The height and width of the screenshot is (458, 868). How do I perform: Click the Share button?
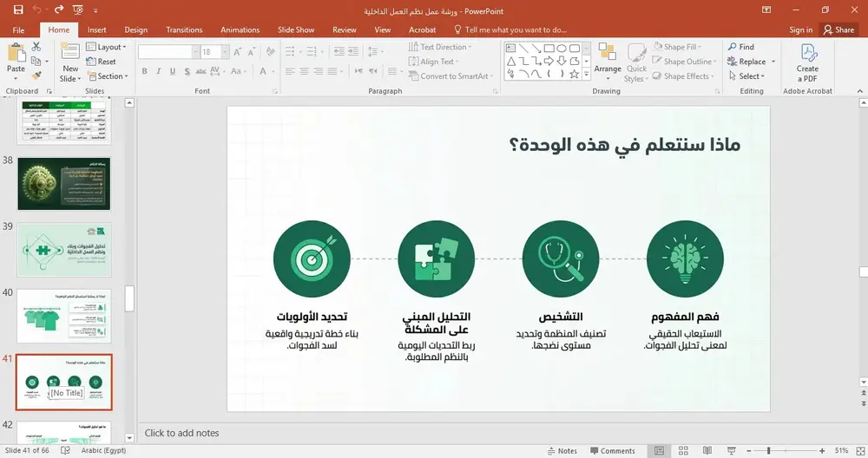[839, 29]
